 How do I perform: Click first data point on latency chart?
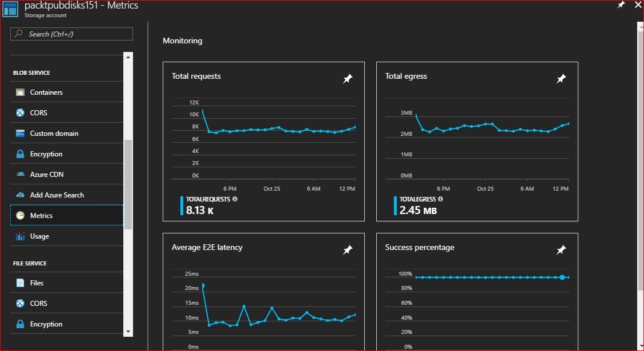(203, 285)
